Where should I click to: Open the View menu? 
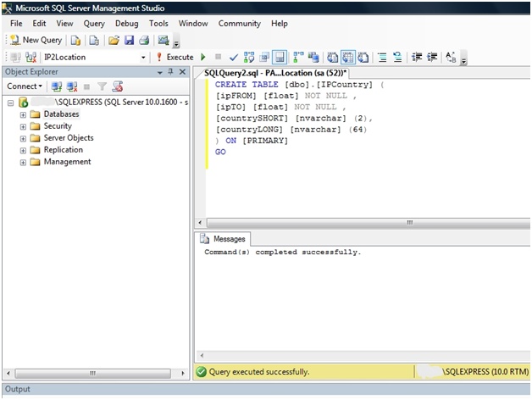[x=64, y=24]
